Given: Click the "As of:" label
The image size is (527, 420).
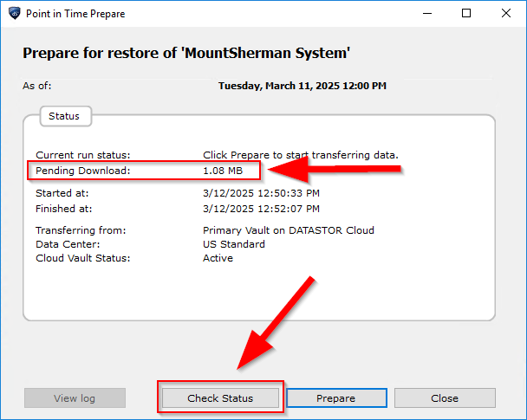Looking at the screenshot, I should click(37, 86).
